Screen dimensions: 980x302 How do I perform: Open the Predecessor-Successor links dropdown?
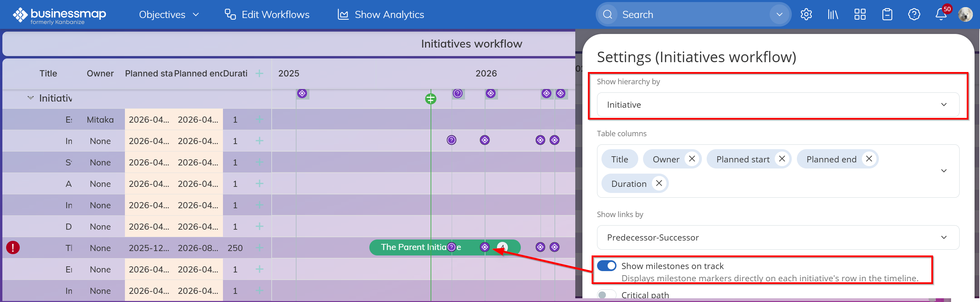(x=777, y=237)
